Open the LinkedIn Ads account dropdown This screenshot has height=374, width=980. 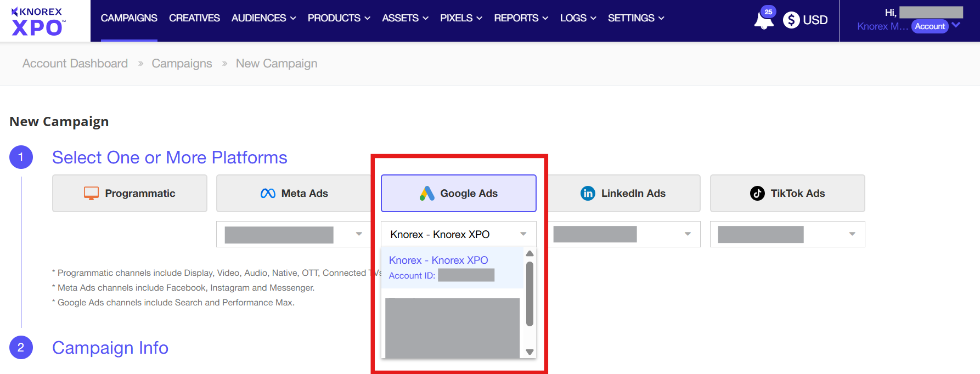623,234
